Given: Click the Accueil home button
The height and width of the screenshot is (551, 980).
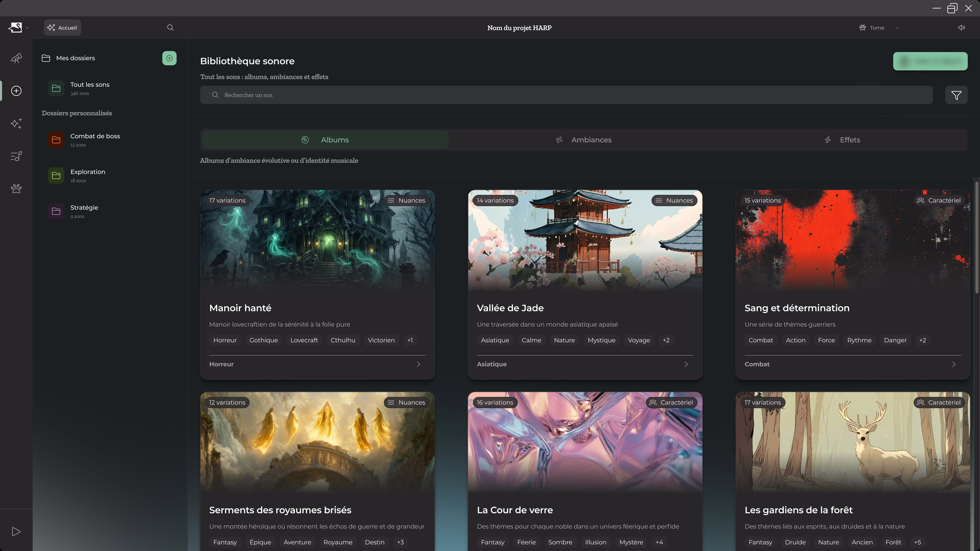Looking at the screenshot, I should click(x=62, y=28).
